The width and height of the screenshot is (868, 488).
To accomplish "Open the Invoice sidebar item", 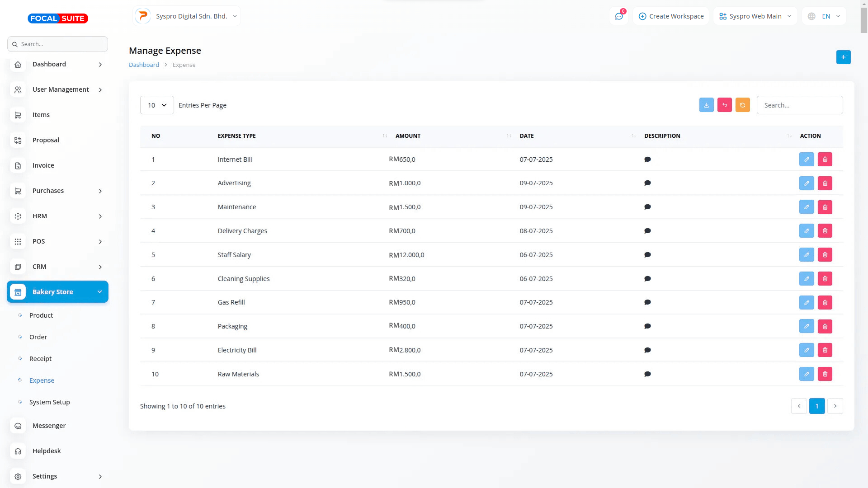I will point(43,165).
